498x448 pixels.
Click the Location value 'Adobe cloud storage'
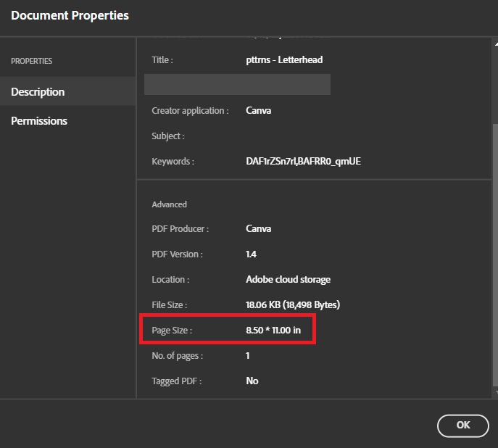[x=288, y=279]
